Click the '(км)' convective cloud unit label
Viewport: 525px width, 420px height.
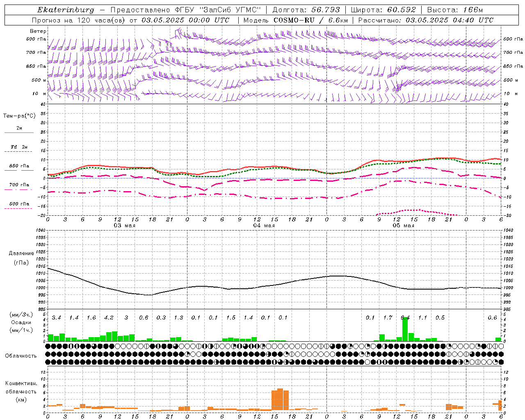tap(21, 399)
